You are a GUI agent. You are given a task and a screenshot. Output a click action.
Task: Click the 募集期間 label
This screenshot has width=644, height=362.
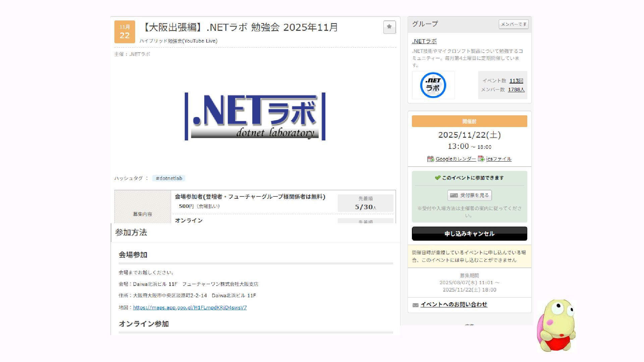click(470, 276)
